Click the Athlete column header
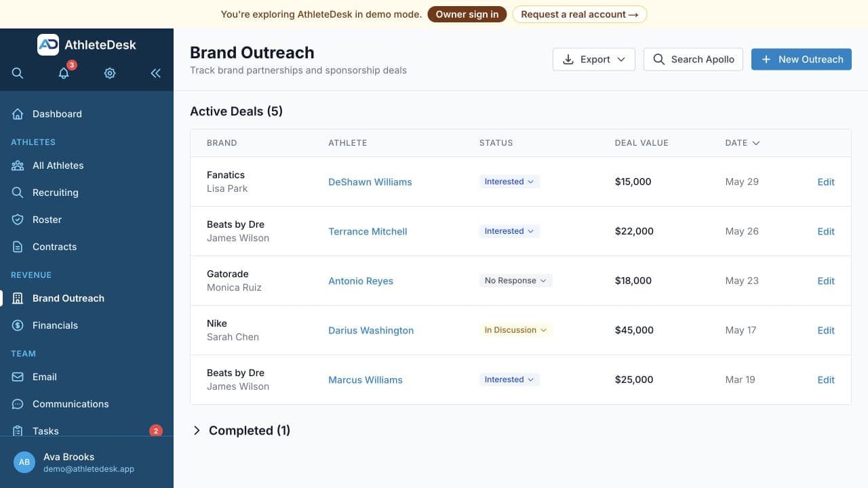Image resolution: width=868 pixels, height=488 pixels. (347, 143)
